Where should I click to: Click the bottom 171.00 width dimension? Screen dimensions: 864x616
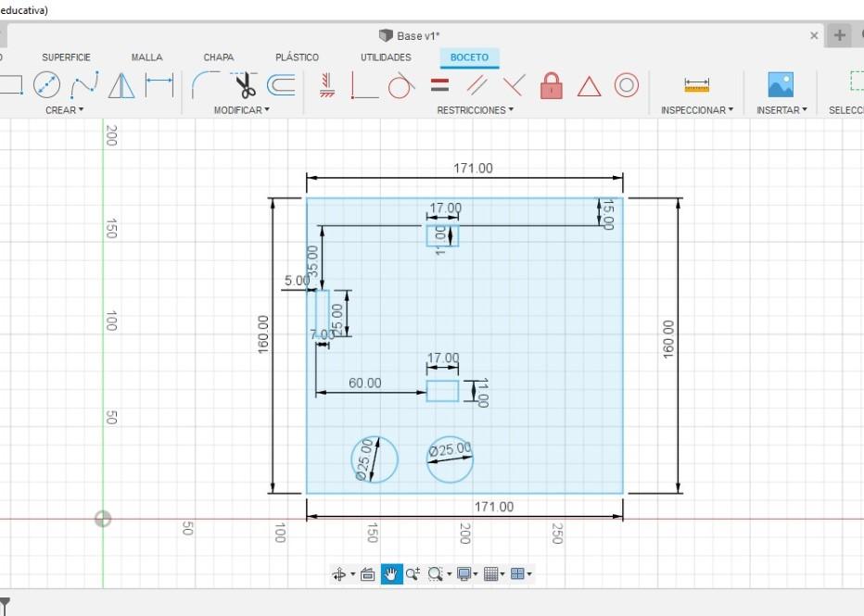(x=494, y=507)
